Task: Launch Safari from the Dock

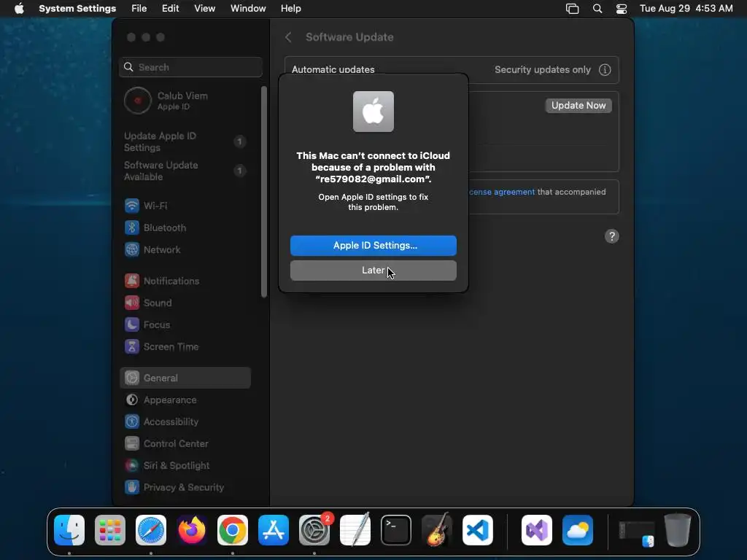Action: tap(151, 530)
